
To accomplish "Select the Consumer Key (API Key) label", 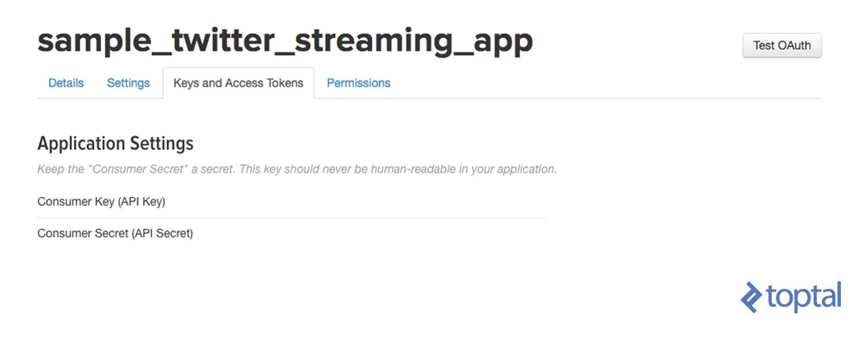I will click(101, 201).
